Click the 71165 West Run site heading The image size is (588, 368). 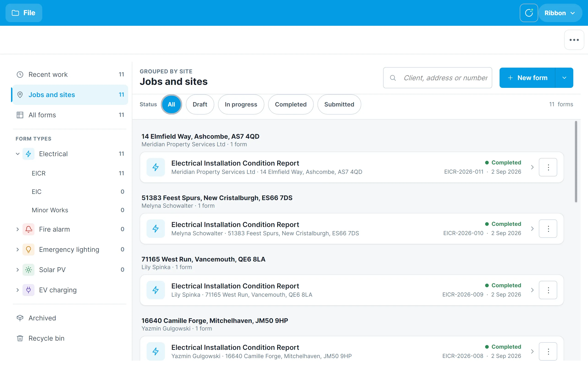coord(203,259)
